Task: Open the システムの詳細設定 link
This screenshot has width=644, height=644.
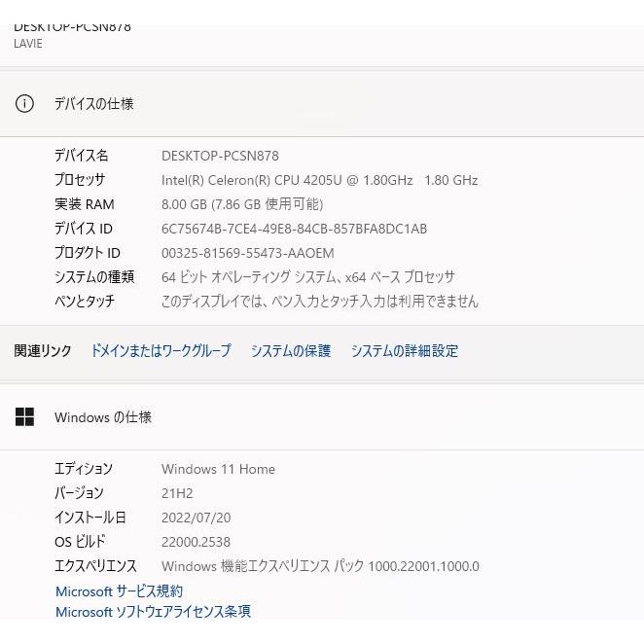Action: coord(404,351)
